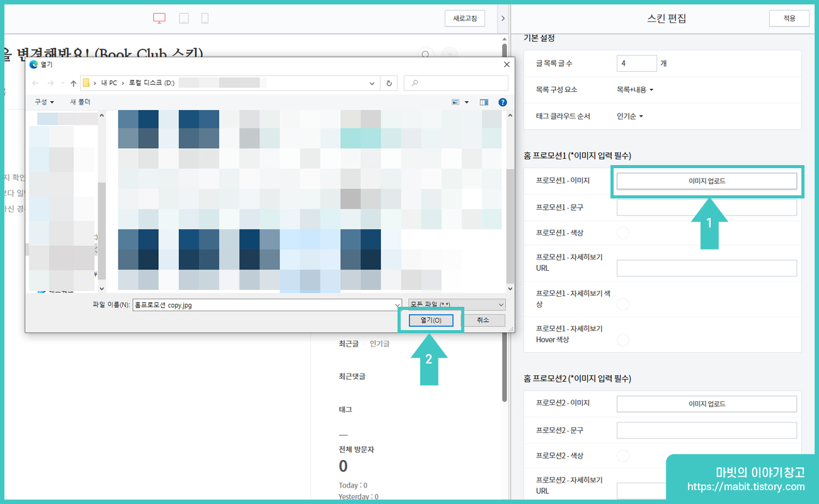Viewport: 819px width, 504px height.
Task: Click the 글 목록 글 수 input field
Action: point(636,63)
